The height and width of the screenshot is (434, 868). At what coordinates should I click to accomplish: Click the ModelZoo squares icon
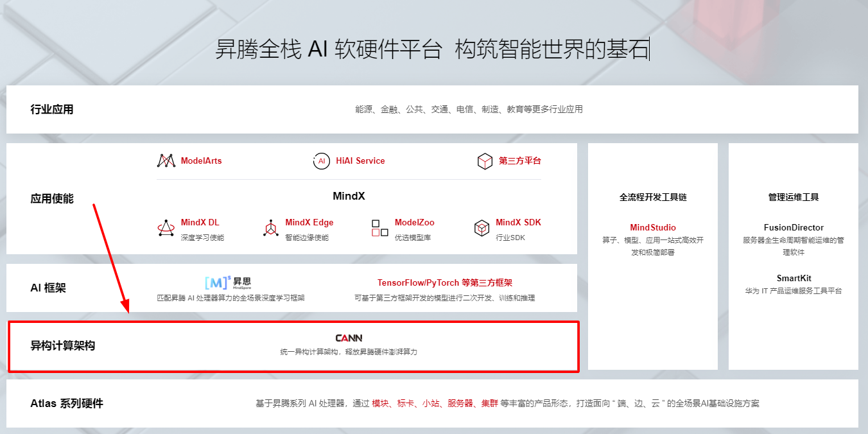tap(380, 228)
